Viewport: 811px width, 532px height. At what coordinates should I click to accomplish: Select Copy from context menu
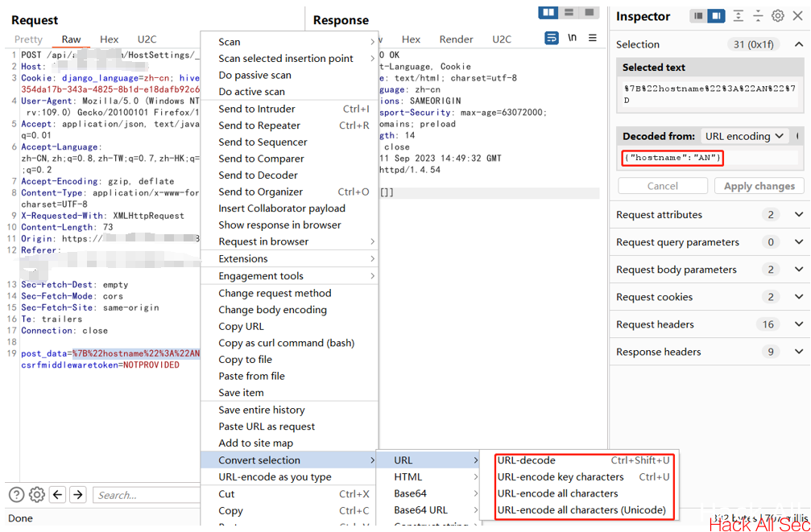tap(289, 510)
